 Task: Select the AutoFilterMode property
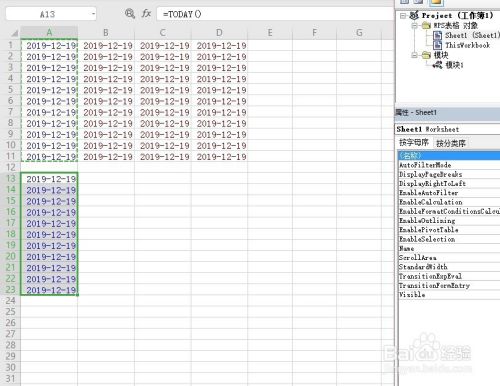449,165
